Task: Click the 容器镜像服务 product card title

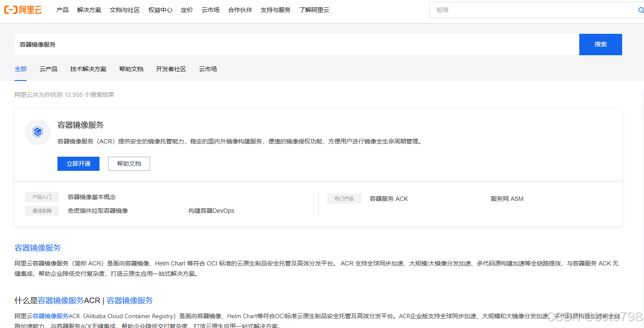Action: coord(81,125)
